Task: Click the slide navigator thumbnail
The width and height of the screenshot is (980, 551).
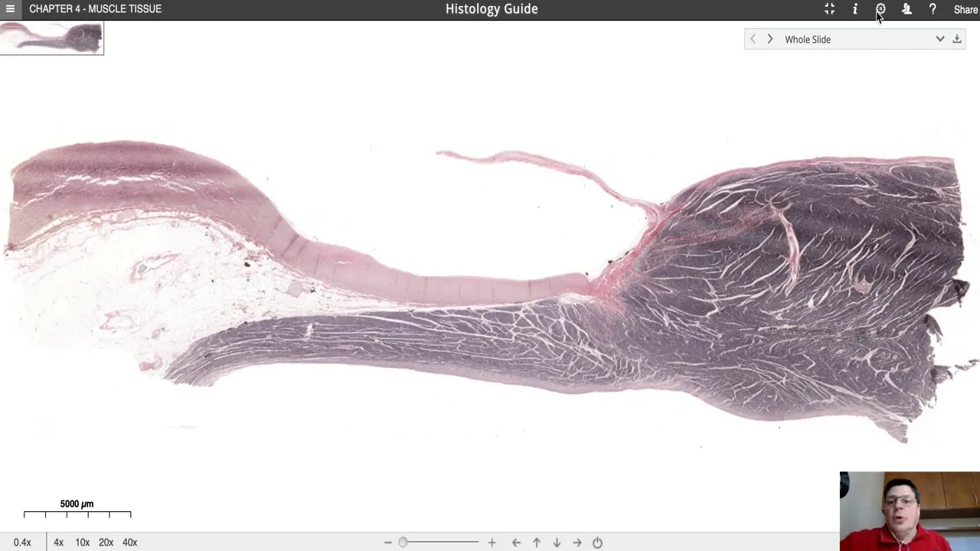Action: (x=51, y=38)
